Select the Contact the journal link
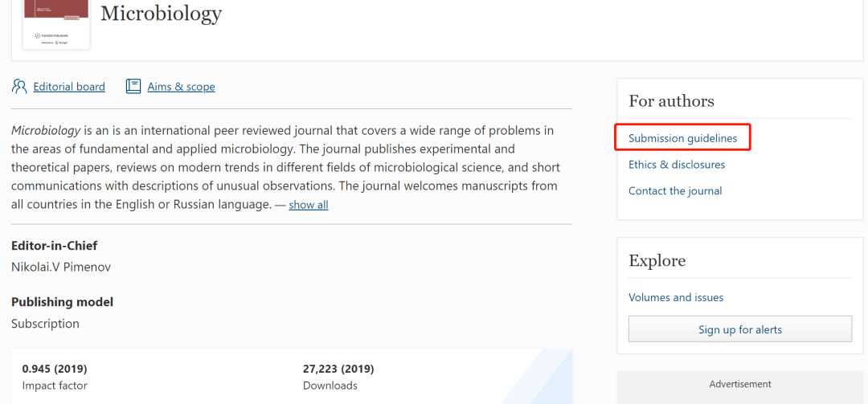 click(x=675, y=191)
